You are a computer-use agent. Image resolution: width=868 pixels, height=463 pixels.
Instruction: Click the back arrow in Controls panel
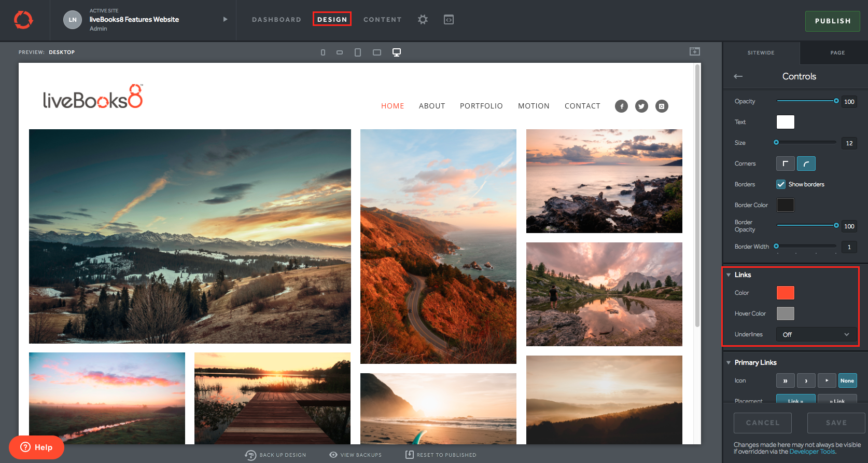click(738, 76)
